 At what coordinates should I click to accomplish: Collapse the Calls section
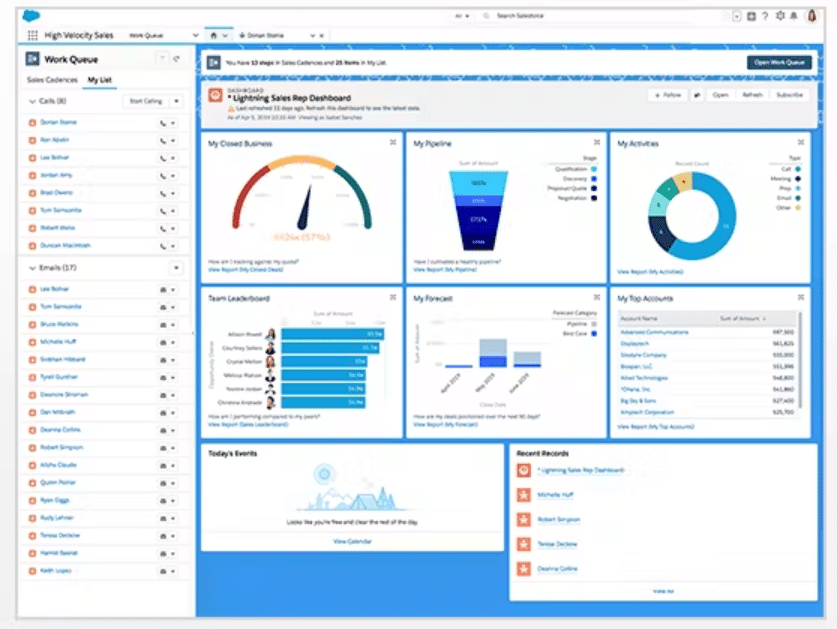pyautogui.click(x=32, y=101)
